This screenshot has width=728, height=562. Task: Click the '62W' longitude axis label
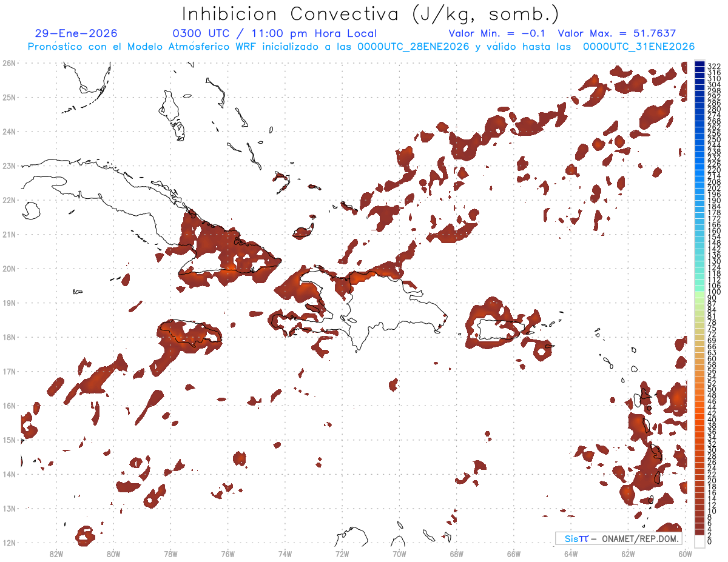(x=628, y=553)
